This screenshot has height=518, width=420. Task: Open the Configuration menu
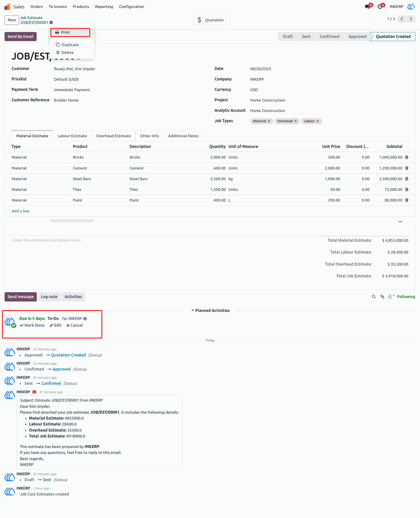[132, 6]
